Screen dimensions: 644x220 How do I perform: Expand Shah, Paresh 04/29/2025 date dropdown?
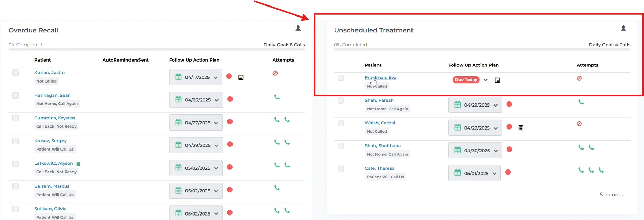point(496,106)
